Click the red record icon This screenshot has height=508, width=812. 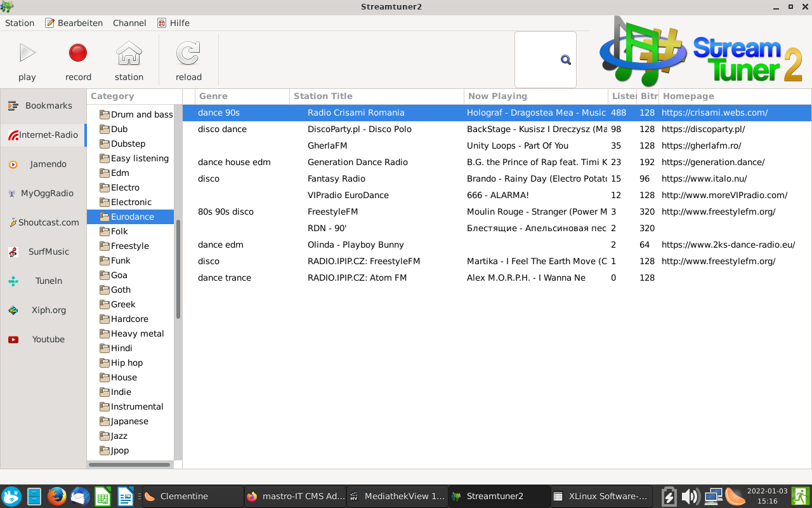(78, 53)
